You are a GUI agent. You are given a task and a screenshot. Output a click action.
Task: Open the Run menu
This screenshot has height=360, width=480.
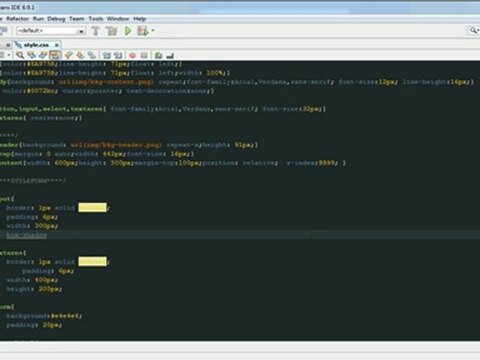[x=38, y=19]
